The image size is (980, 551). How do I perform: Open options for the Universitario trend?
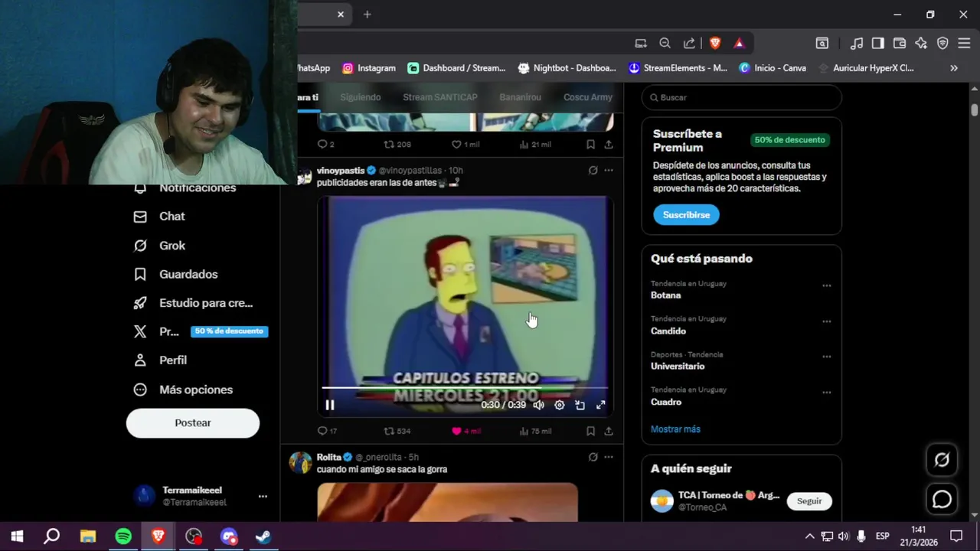pos(827,357)
